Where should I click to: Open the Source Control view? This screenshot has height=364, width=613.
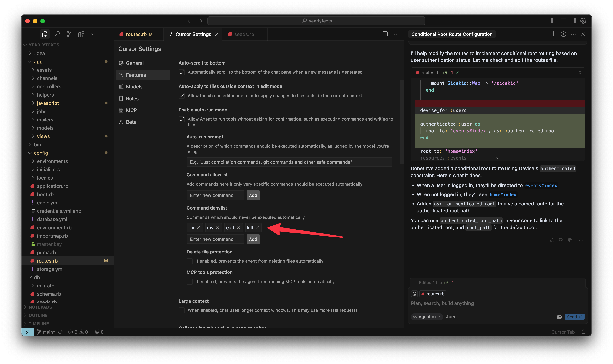(x=69, y=34)
